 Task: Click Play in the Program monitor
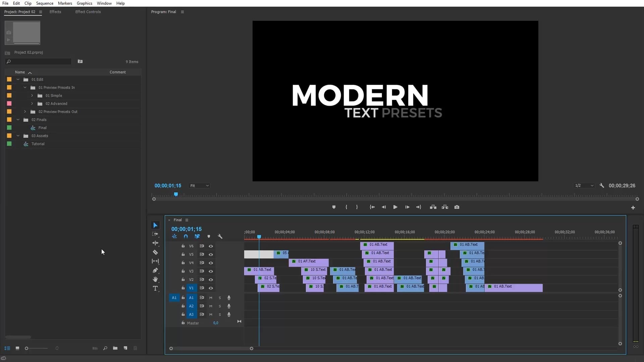point(395,207)
